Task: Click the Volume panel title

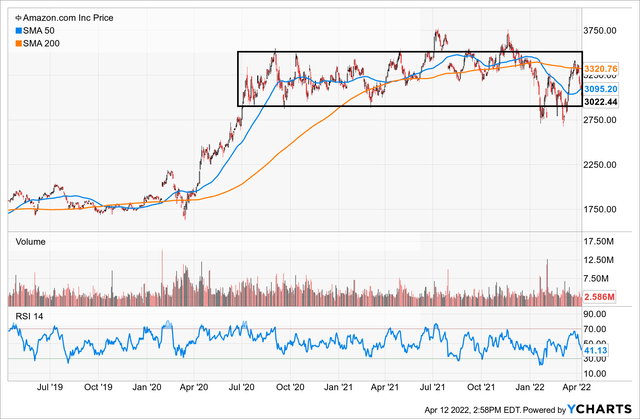Action: (x=31, y=242)
